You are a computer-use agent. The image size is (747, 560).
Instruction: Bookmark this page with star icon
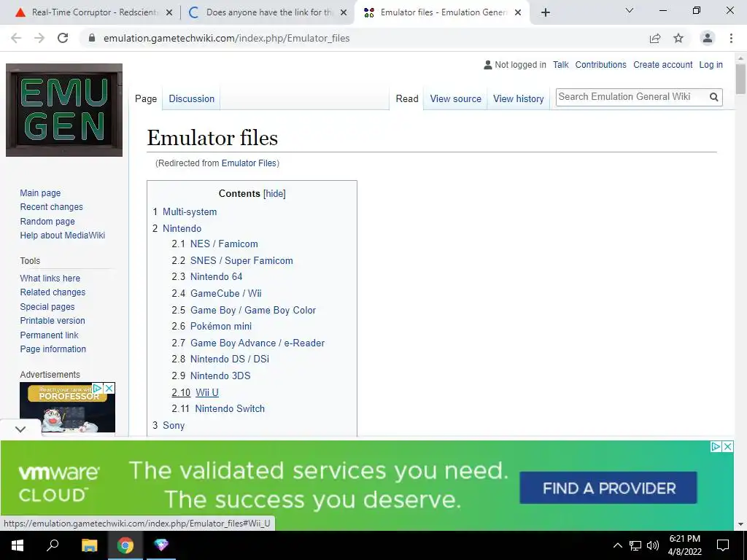click(678, 38)
